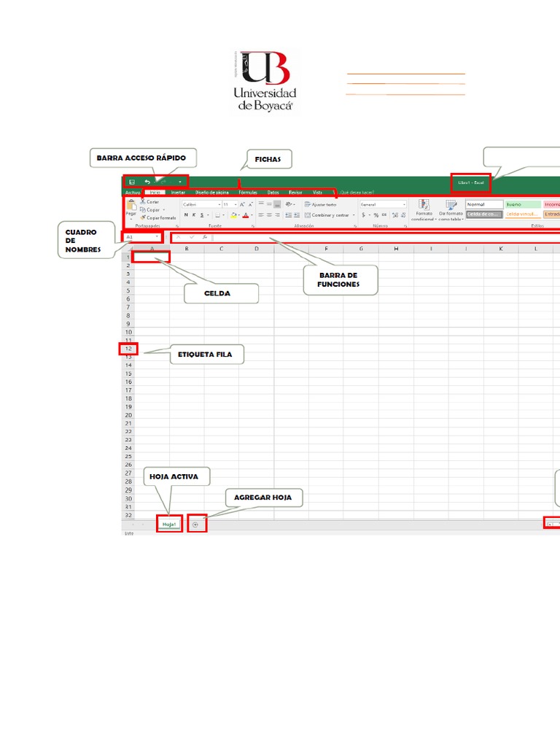Click the ¿Qué desea hacer? search box
560x747 pixels.
pos(357,193)
